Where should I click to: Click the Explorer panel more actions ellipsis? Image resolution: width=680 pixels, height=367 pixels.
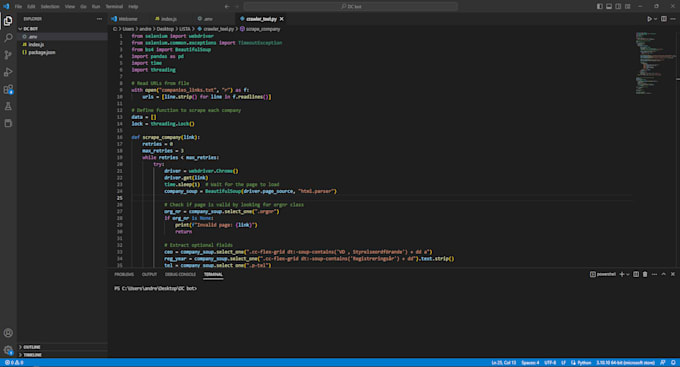click(x=99, y=19)
